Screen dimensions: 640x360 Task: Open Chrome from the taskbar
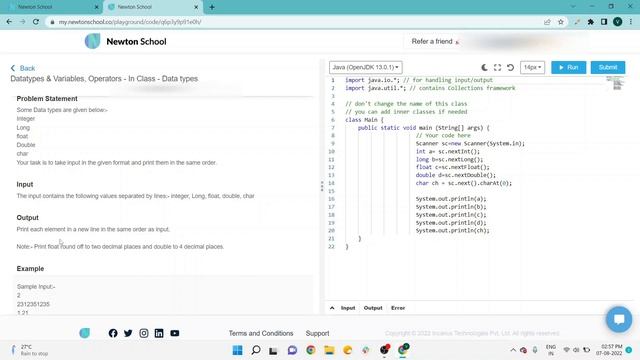311,350
